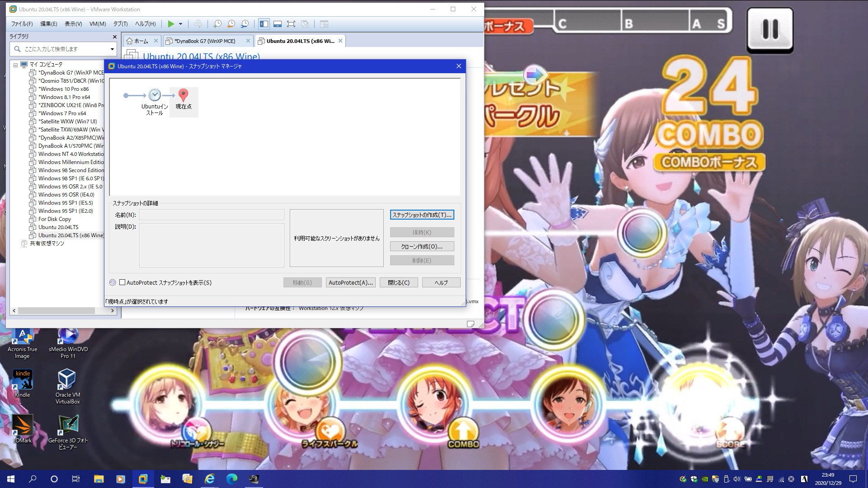Select 共有仮想マシン in library tree

(47, 244)
